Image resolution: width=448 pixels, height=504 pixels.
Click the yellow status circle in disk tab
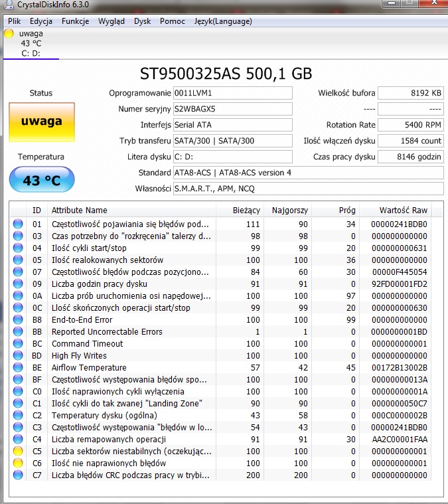9,33
